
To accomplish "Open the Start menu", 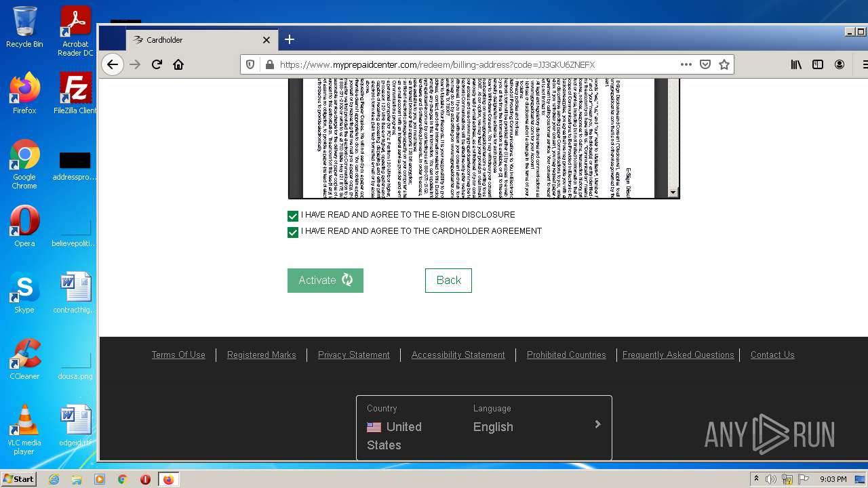I will point(18,479).
